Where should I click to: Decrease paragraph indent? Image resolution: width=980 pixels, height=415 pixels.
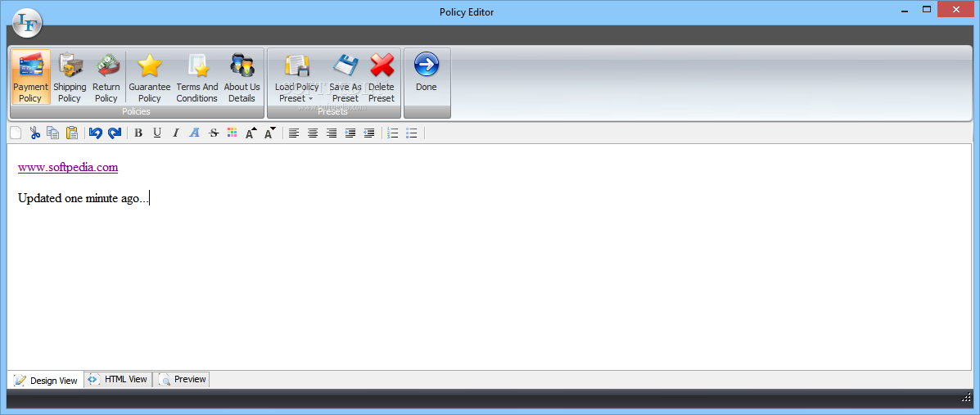368,133
